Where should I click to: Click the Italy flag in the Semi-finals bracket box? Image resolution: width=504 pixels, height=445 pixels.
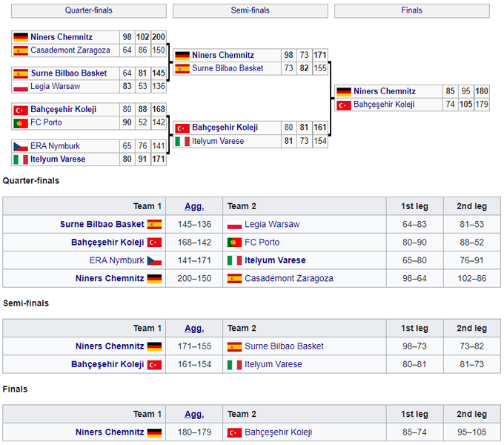pyautogui.click(x=182, y=141)
